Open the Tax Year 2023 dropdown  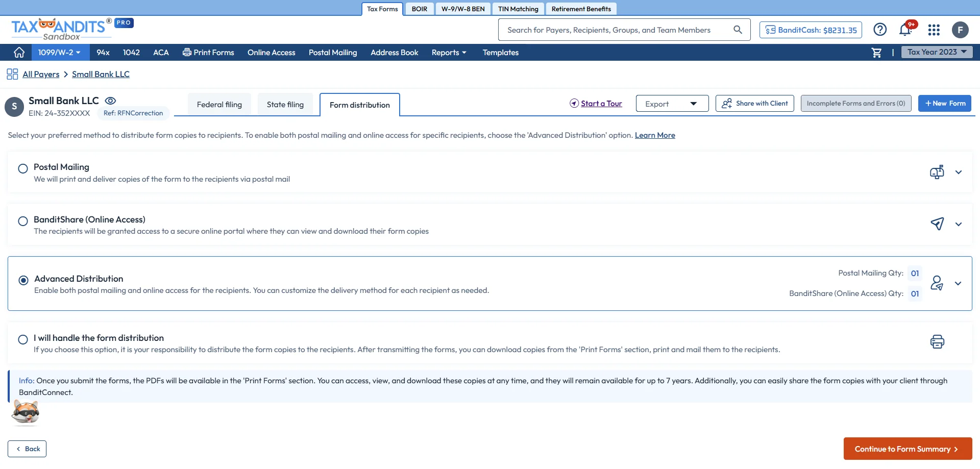pyautogui.click(x=937, y=52)
